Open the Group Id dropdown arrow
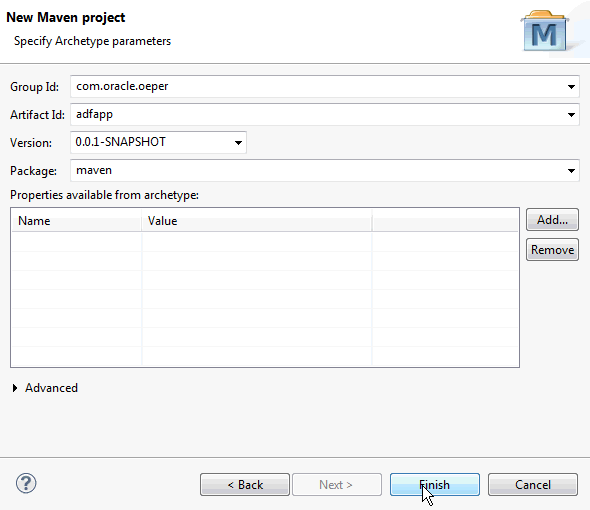 click(x=571, y=87)
